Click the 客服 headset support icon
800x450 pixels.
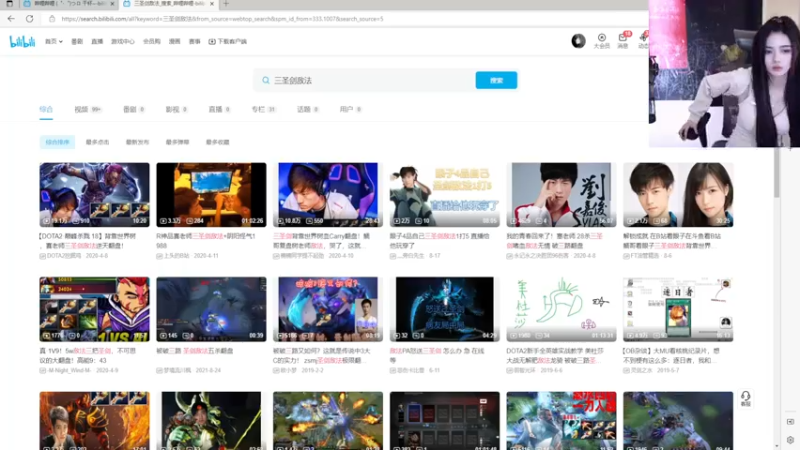coord(745,398)
